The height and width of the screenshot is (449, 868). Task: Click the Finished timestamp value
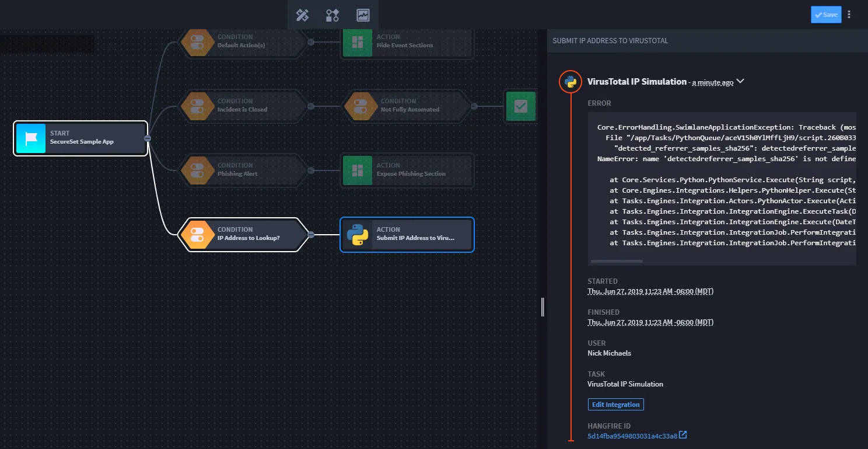point(650,322)
